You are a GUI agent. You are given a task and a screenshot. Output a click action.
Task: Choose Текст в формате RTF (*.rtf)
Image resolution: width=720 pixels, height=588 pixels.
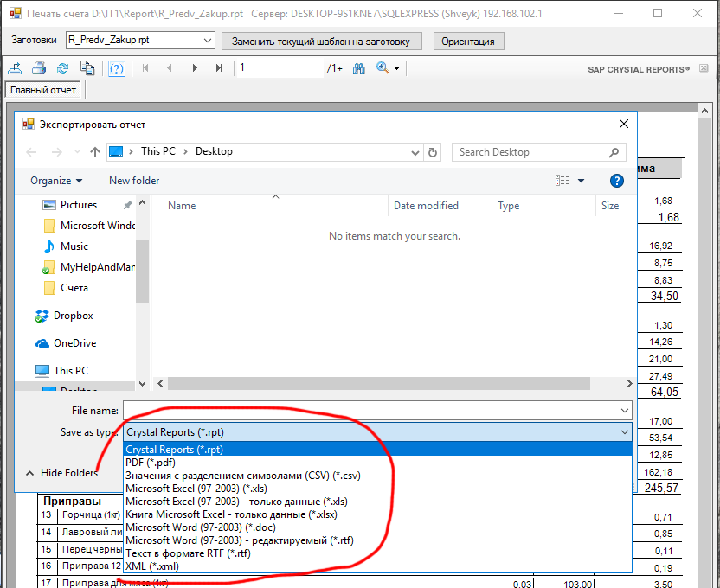tap(377, 553)
